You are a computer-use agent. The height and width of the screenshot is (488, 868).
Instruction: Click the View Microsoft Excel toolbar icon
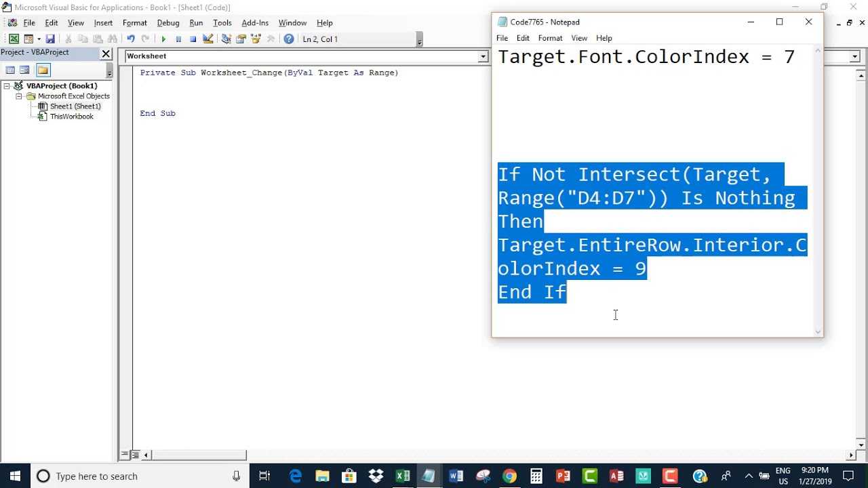point(14,39)
